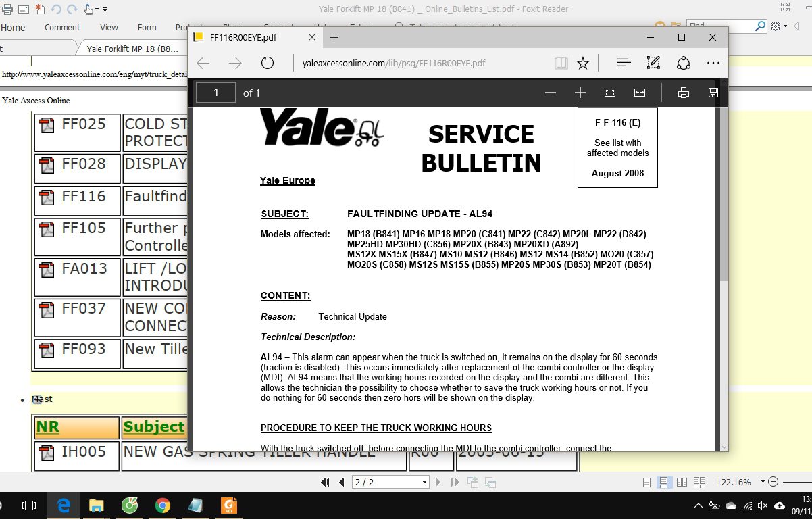Select the Print icon in Foxit toolbar
812x519 pixels.
click(7, 9)
